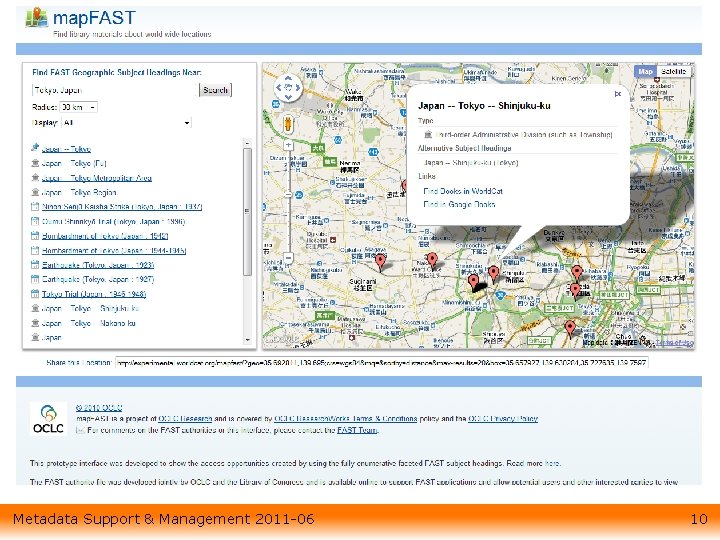The height and width of the screenshot is (540, 720).
Task: Select Japan -- Tokyo -- Shinjuku-ku result
Action: point(90,309)
